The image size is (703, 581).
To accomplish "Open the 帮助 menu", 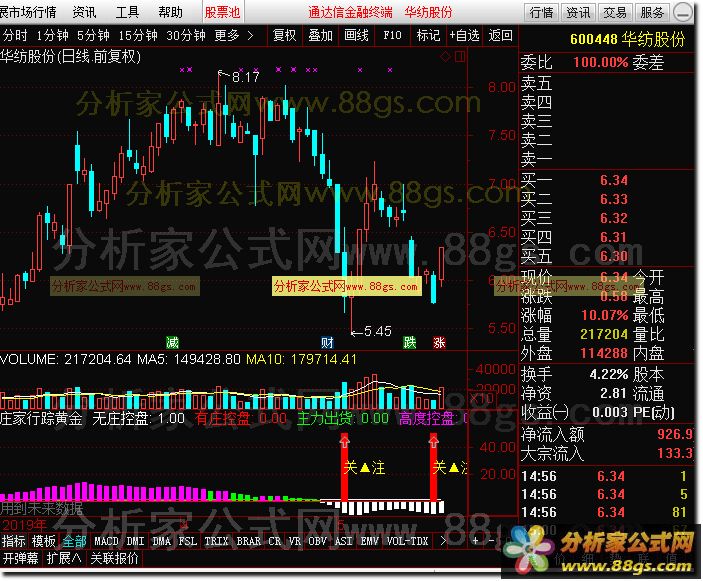I will click(x=170, y=12).
